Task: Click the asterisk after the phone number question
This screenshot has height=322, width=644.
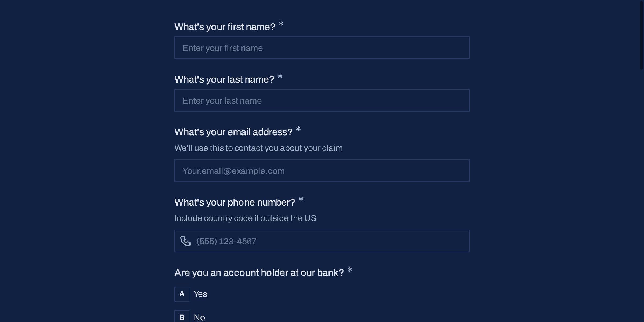Action: coord(301,200)
